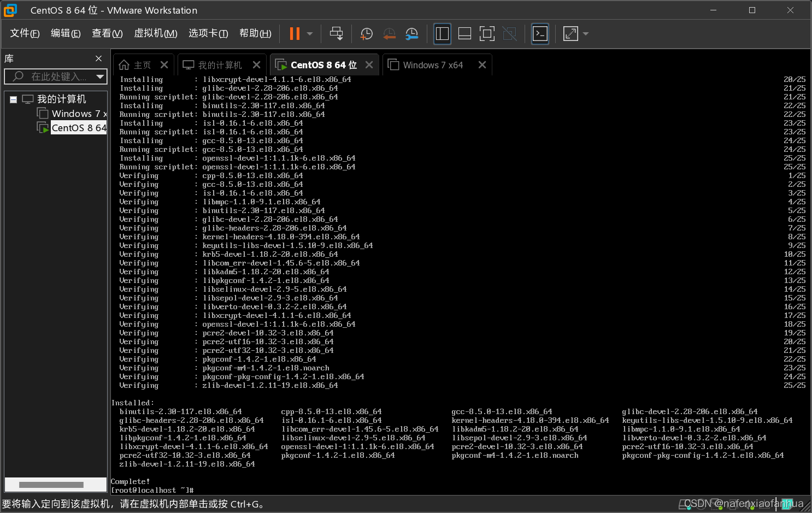Viewport: 812px width, 513px height.
Task: Open the 虚拟机 menu
Action: pos(156,33)
